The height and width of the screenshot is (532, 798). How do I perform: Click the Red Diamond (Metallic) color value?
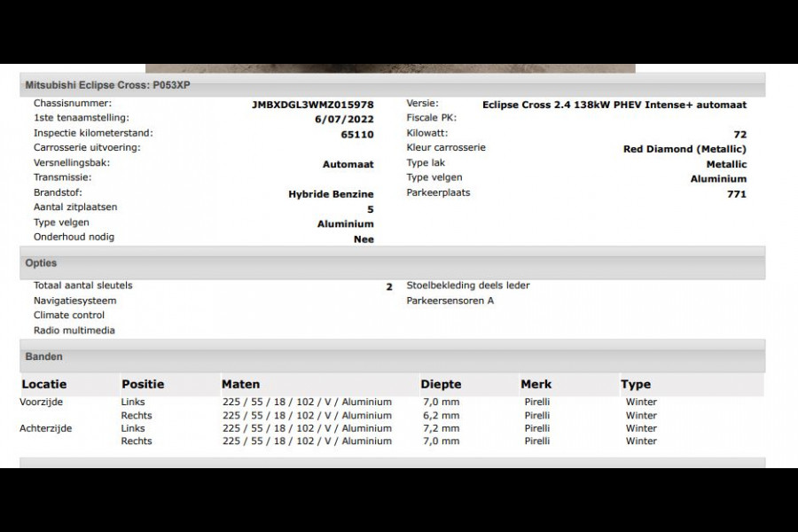685,149
